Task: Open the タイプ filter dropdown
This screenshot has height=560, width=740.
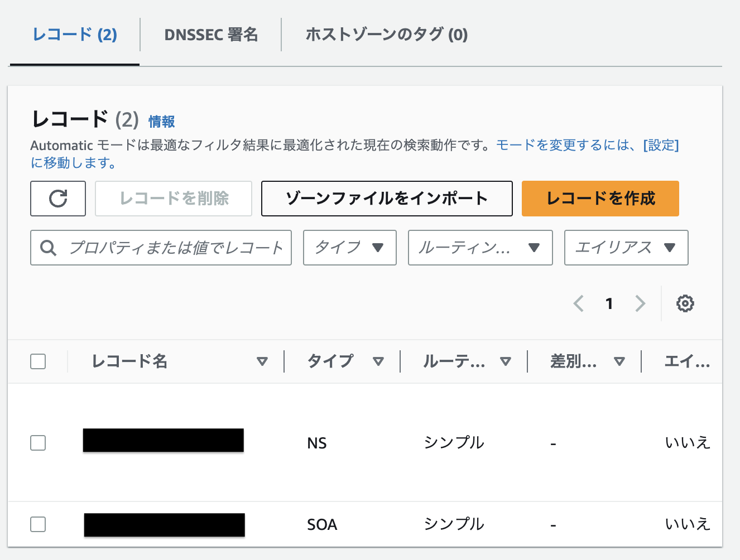Action: pos(349,248)
